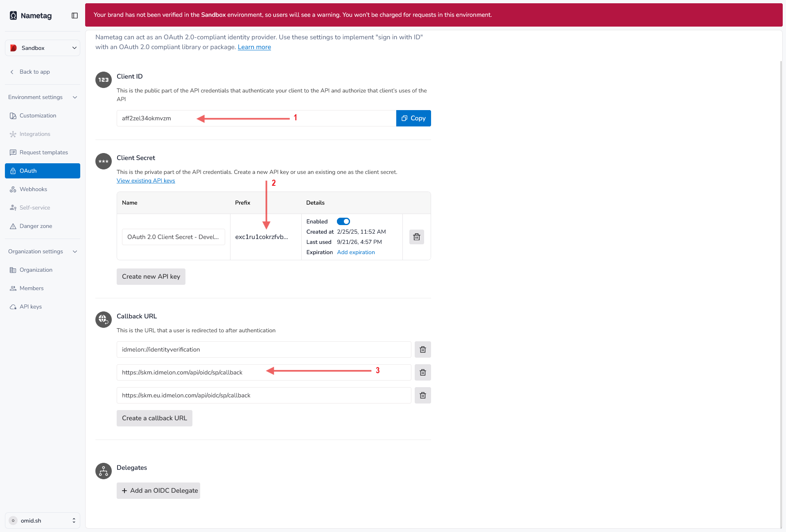Click the Client ID 123 badge icon

tap(104, 80)
